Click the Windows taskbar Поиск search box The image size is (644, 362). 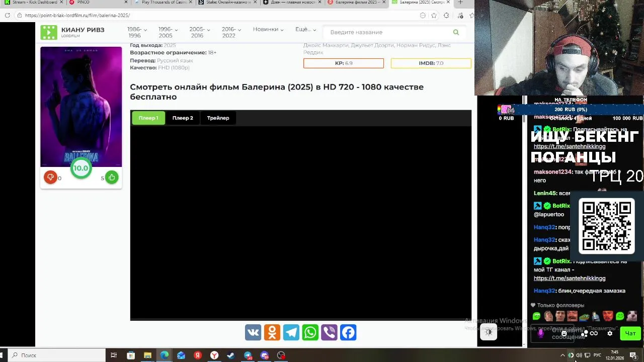coord(55,355)
